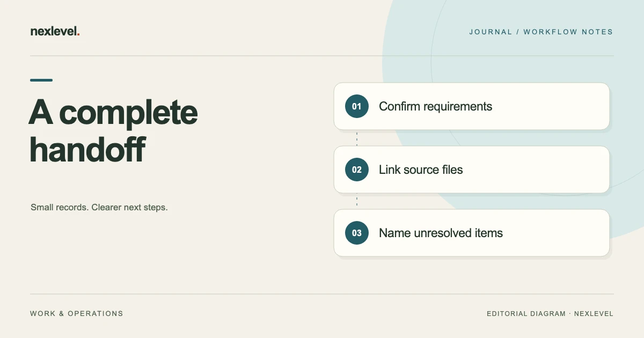Click the '02' step number badge

pos(357,170)
